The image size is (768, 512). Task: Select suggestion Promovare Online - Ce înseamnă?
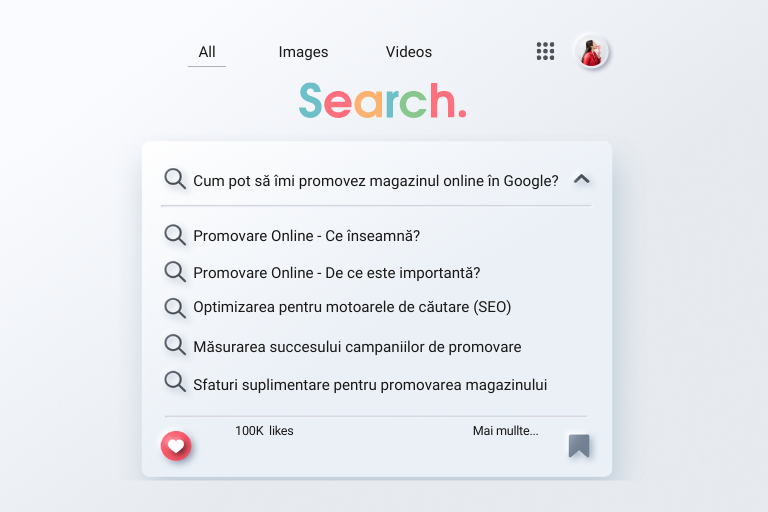click(307, 236)
